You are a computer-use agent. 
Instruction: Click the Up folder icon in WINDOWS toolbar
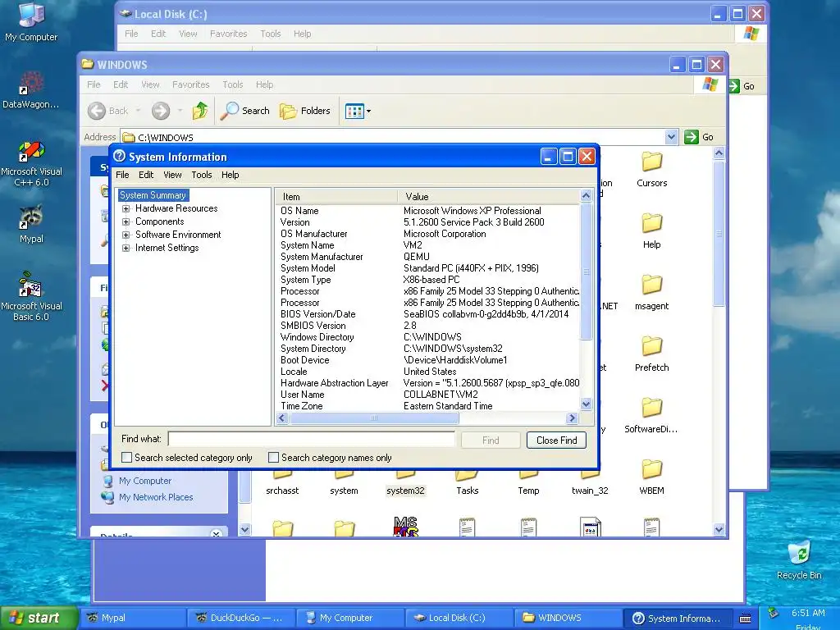(x=200, y=111)
